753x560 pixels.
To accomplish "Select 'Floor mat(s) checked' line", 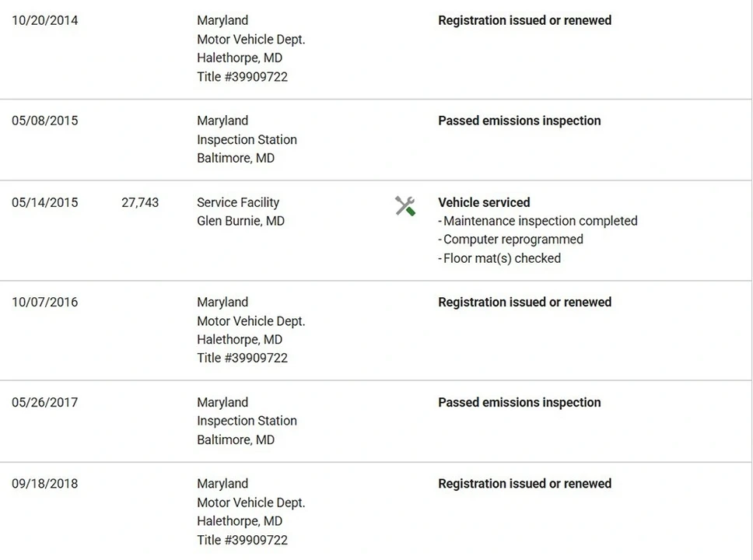I will coord(499,258).
